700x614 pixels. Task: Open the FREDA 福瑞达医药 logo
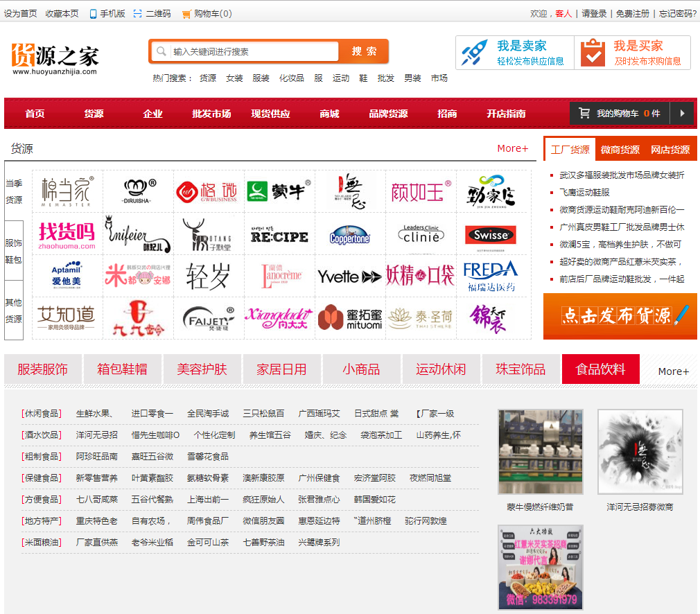tap(491, 276)
